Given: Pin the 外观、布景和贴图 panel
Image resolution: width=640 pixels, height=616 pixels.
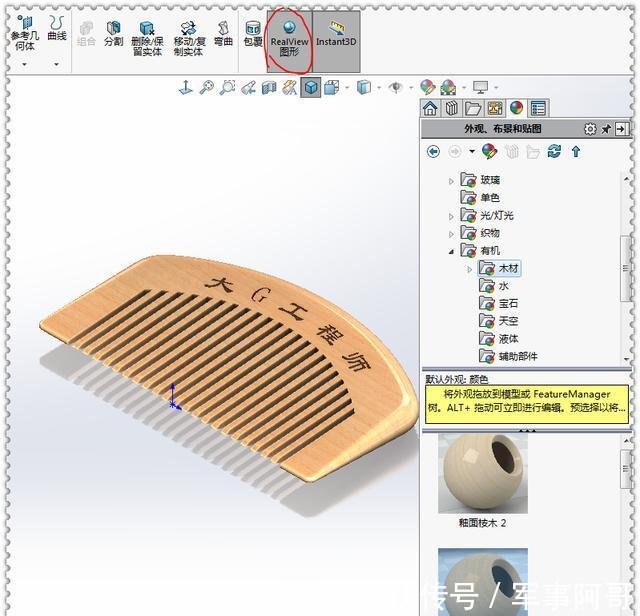Looking at the screenshot, I should [x=606, y=129].
